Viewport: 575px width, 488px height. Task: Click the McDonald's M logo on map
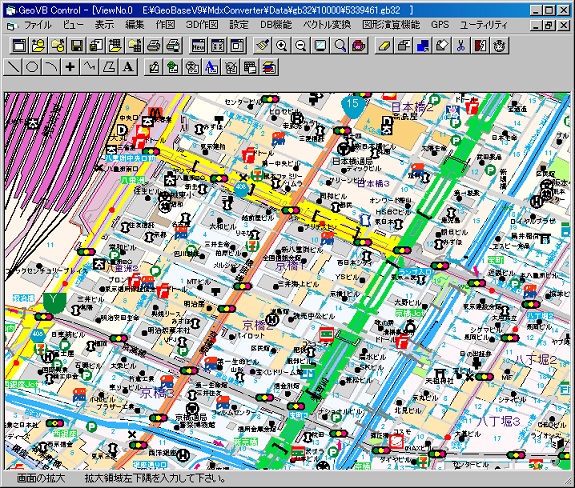click(155, 113)
